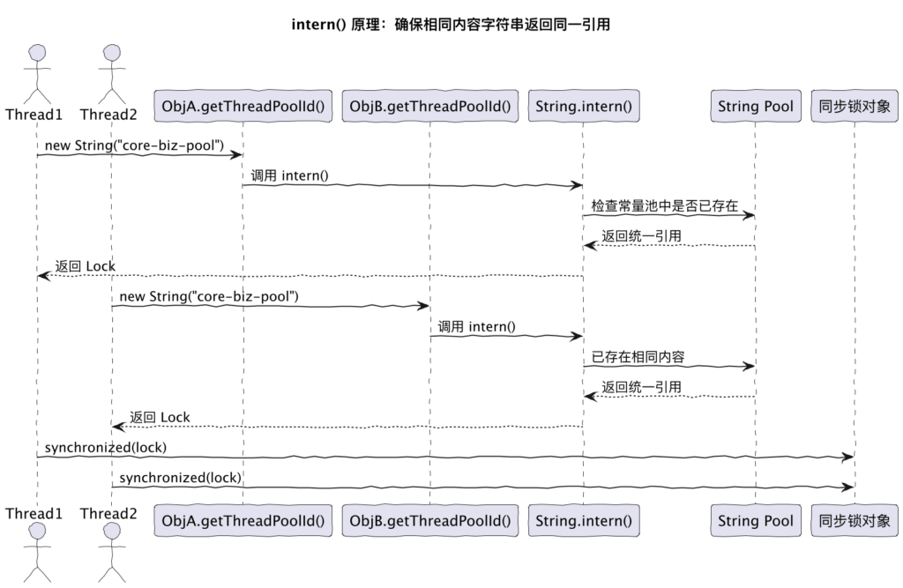Click the header ObjA.getThreadPoolId() participant box

(x=243, y=107)
